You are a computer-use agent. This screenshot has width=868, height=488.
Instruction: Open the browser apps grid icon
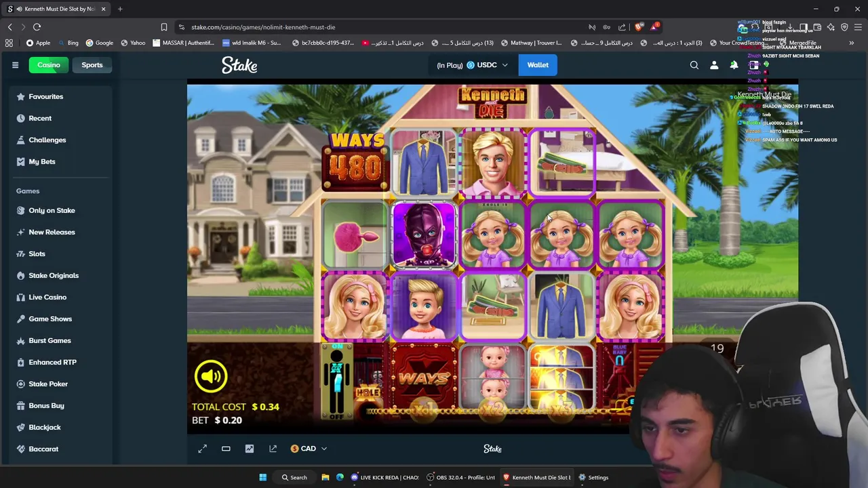[x=9, y=43]
